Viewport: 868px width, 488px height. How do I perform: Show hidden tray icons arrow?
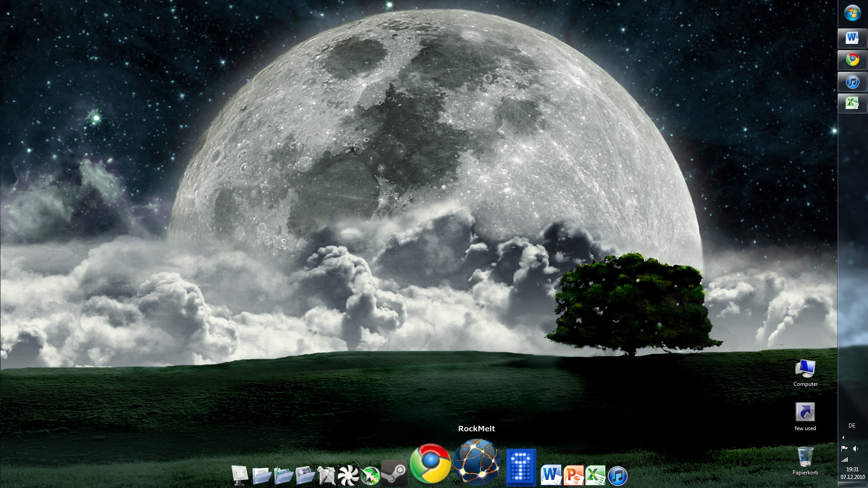pos(843,437)
